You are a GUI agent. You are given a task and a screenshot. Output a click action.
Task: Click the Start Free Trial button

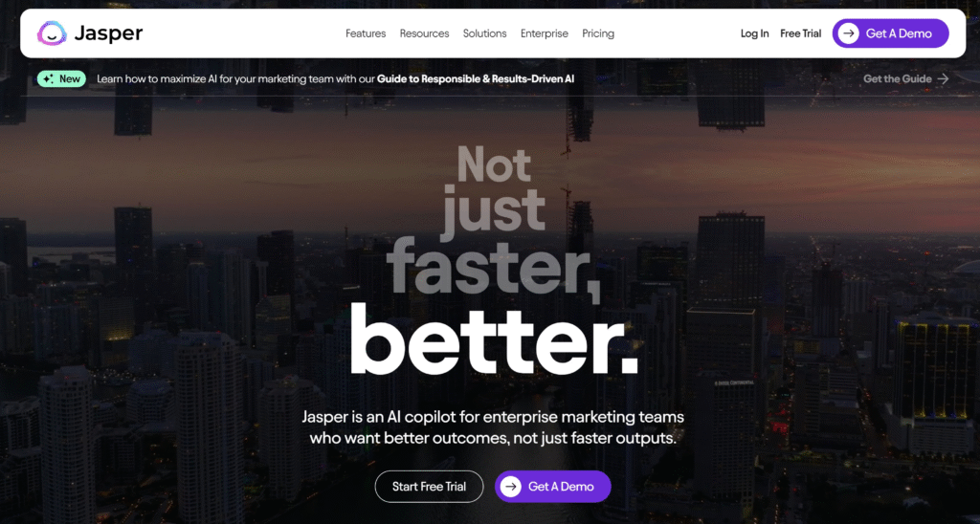click(x=430, y=487)
